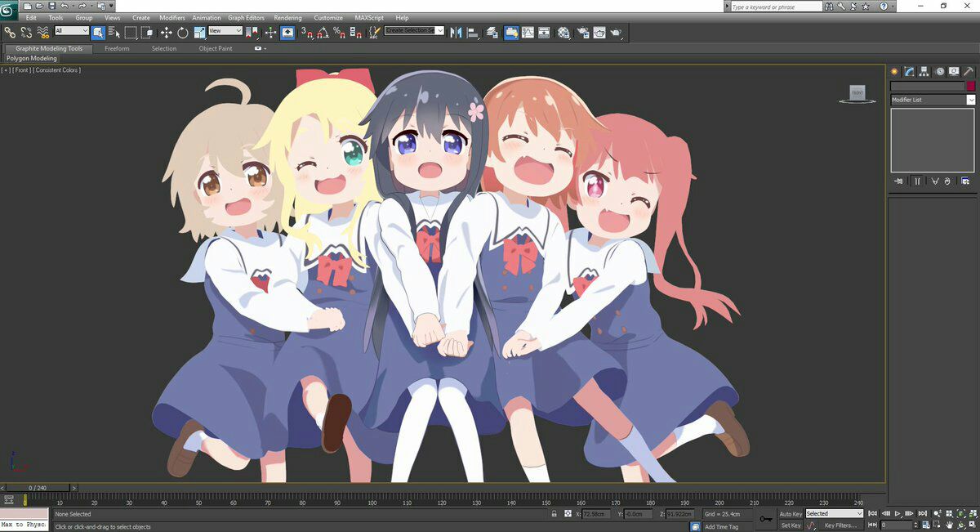Open Rendered Frame Window icon
Image resolution: width=980 pixels, height=532 pixels.
599,33
